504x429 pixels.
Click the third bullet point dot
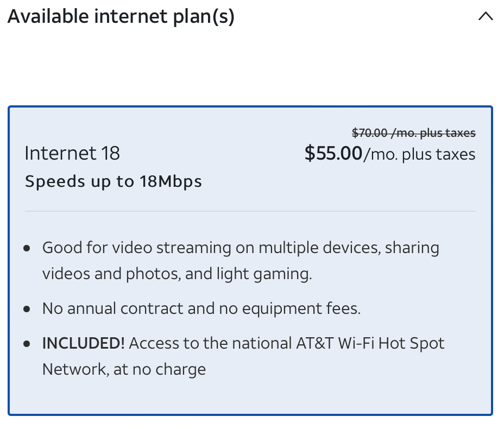coord(27,344)
